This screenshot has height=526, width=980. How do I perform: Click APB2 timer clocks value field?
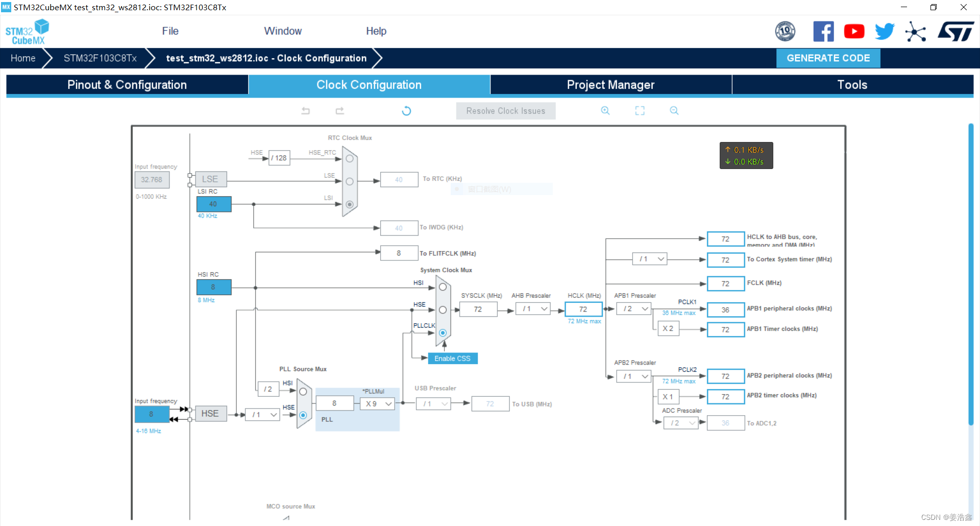tap(725, 397)
